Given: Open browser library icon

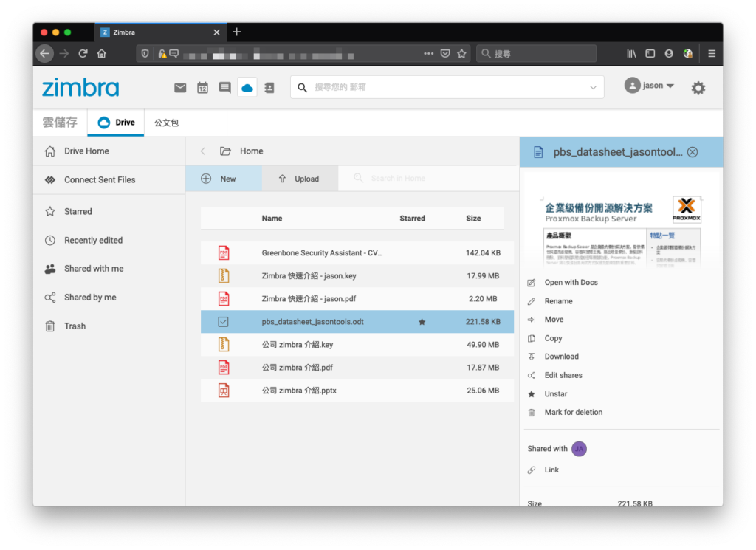Looking at the screenshot, I should (x=631, y=53).
